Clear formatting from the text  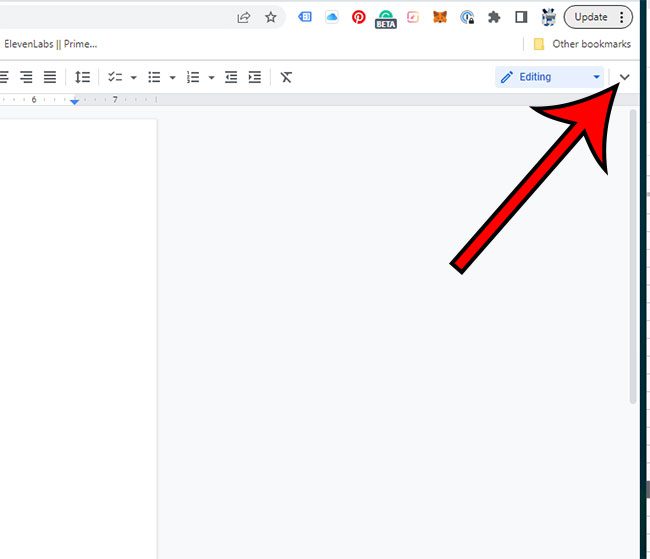click(287, 77)
